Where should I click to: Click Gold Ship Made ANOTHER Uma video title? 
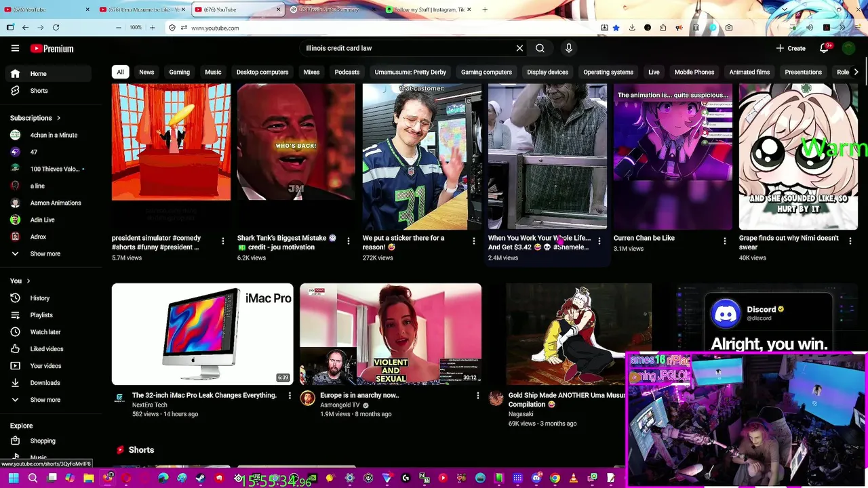567,400
